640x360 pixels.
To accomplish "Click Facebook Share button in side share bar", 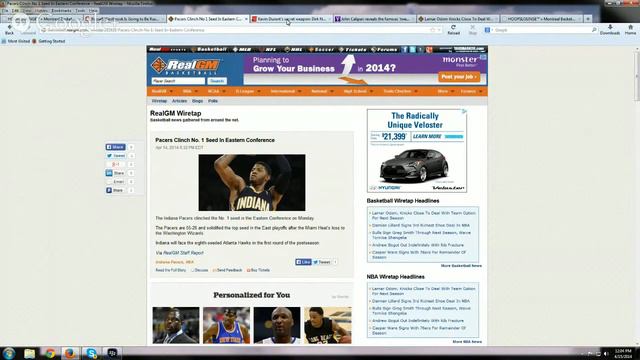I will tap(116, 147).
